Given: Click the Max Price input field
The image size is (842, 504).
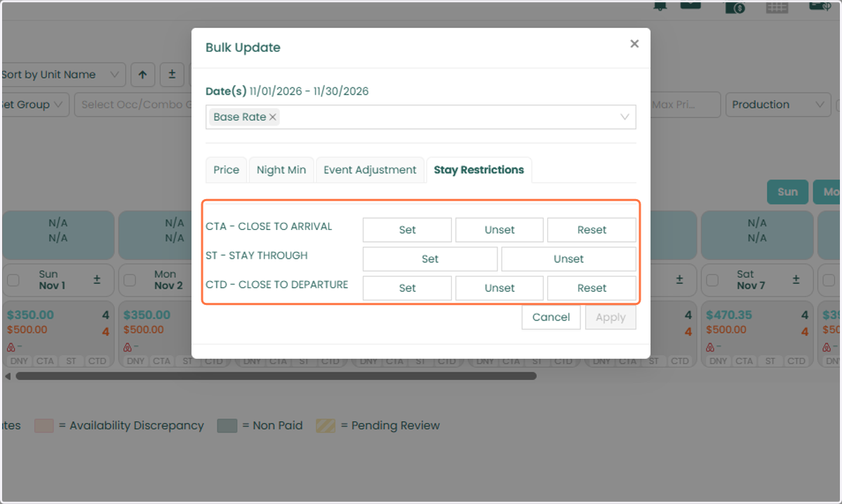Looking at the screenshot, I should 686,104.
